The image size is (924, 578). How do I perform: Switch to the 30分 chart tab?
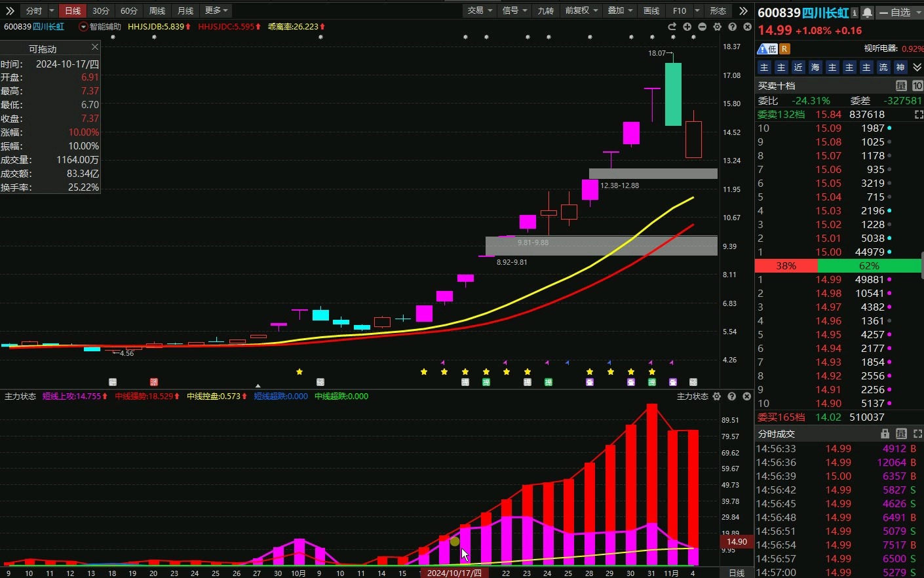[x=101, y=10]
